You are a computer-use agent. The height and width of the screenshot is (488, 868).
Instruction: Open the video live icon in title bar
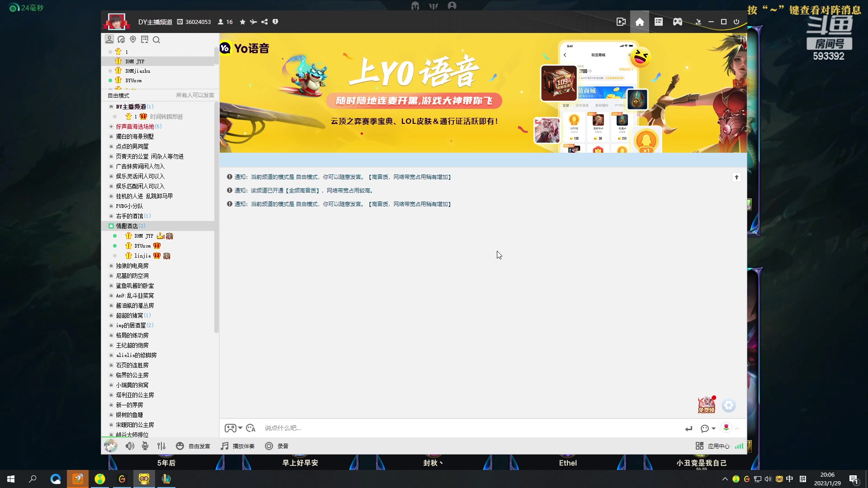click(x=621, y=22)
